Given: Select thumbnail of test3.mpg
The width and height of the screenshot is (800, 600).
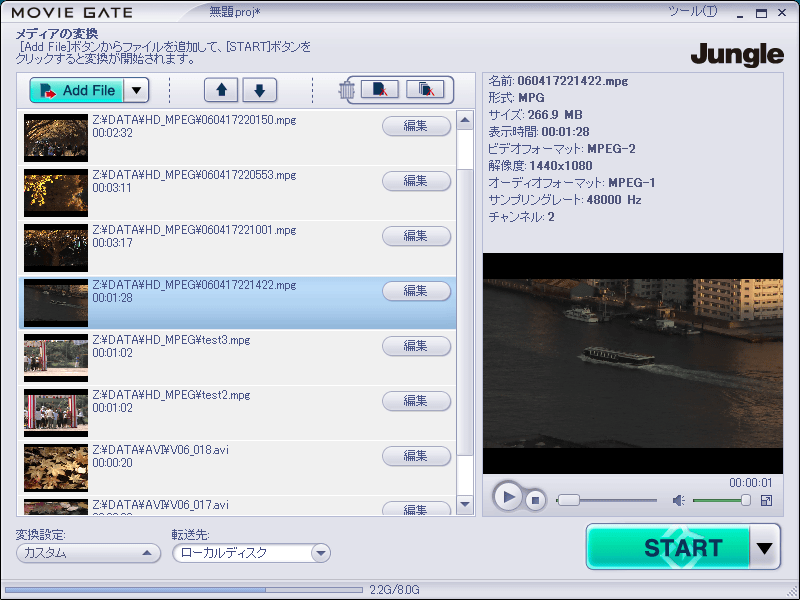Looking at the screenshot, I should coord(56,359).
